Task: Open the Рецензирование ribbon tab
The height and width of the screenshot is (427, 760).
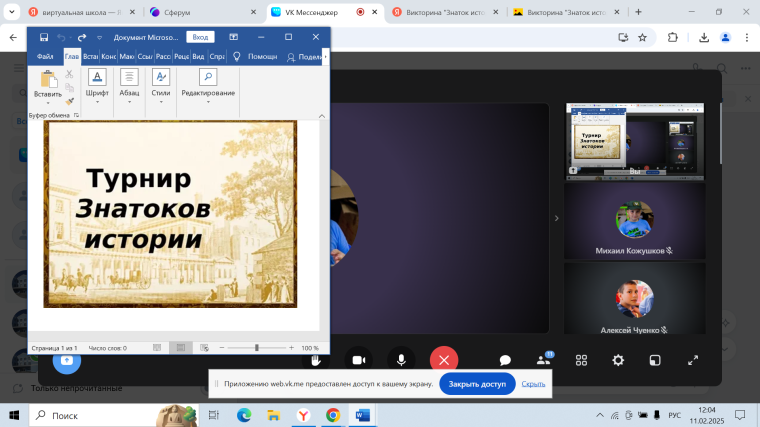Action: 181,57
